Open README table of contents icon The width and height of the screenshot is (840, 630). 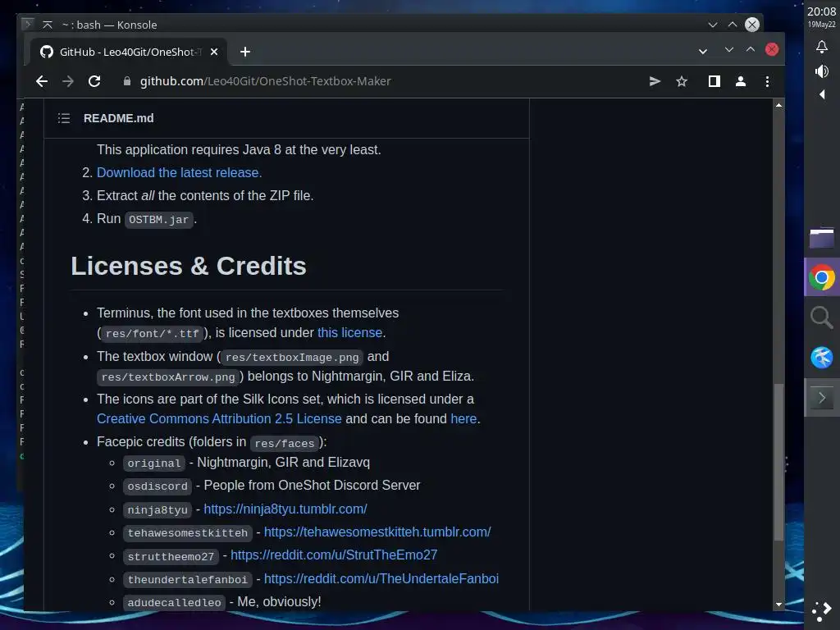pyautogui.click(x=64, y=118)
